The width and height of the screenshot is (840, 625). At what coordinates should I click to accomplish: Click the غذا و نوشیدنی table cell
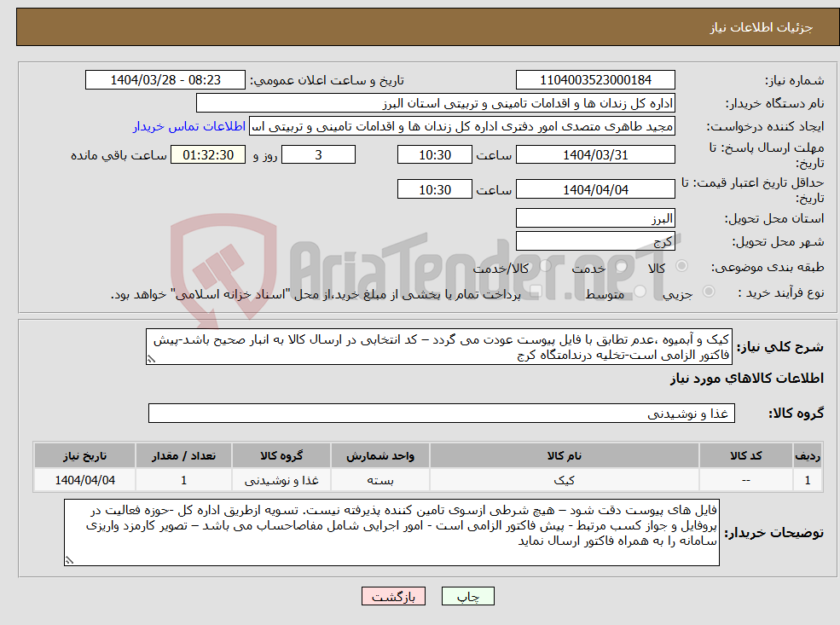tap(281, 480)
